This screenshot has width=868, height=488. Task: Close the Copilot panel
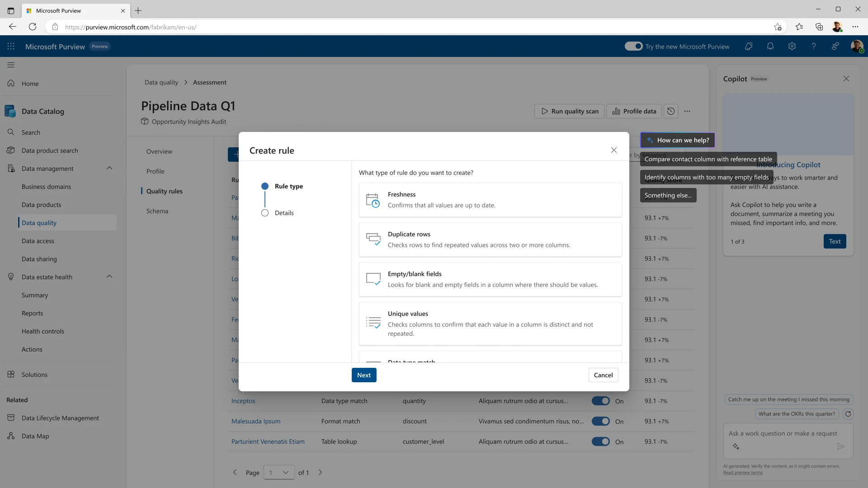[x=846, y=79]
